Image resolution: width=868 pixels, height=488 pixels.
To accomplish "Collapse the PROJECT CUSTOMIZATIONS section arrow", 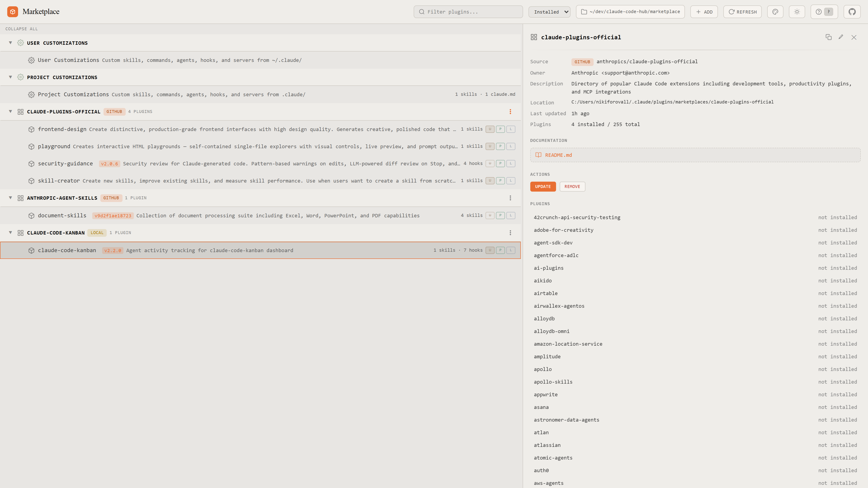I will (x=10, y=77).
